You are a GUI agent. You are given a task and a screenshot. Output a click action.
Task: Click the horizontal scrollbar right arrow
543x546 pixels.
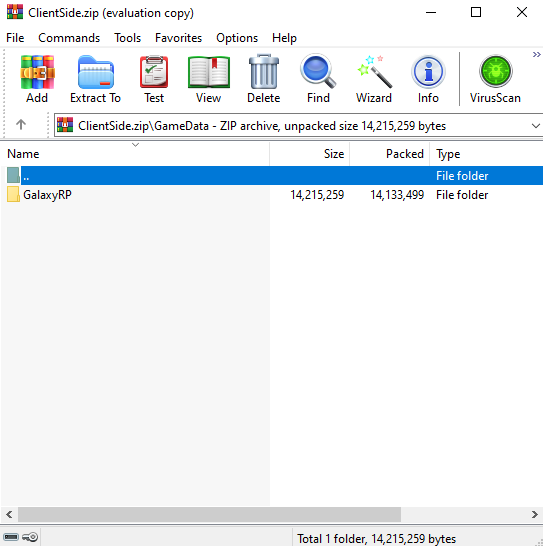(535, 514)
